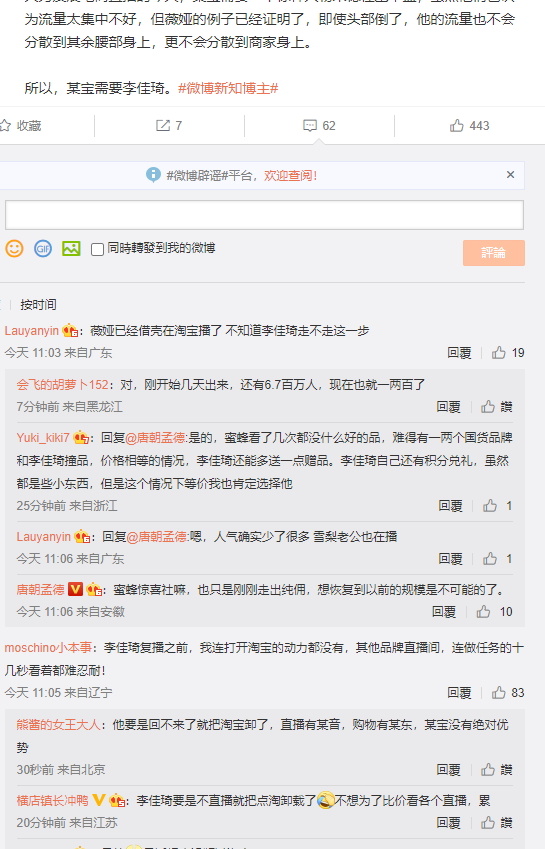Open 唐朝孟德 profile
Image resolution: width=545 pixels, height=849 pixels.
point(40,590)
